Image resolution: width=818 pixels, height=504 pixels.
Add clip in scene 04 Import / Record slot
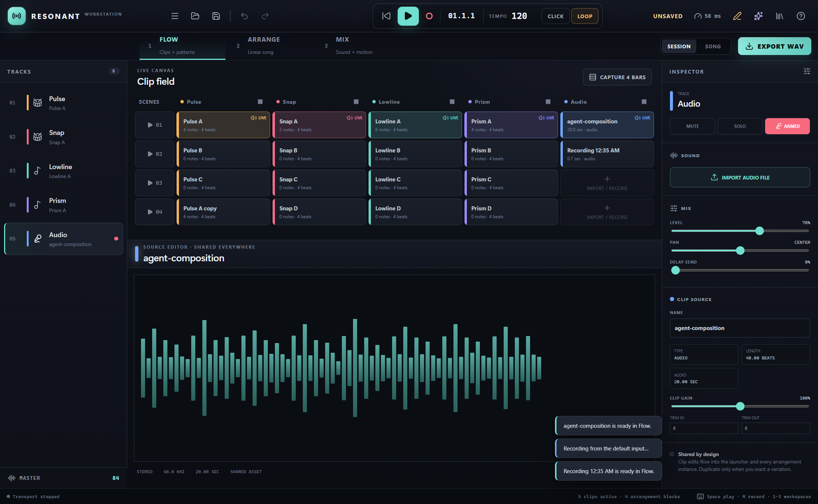click(x=607, y=212)
